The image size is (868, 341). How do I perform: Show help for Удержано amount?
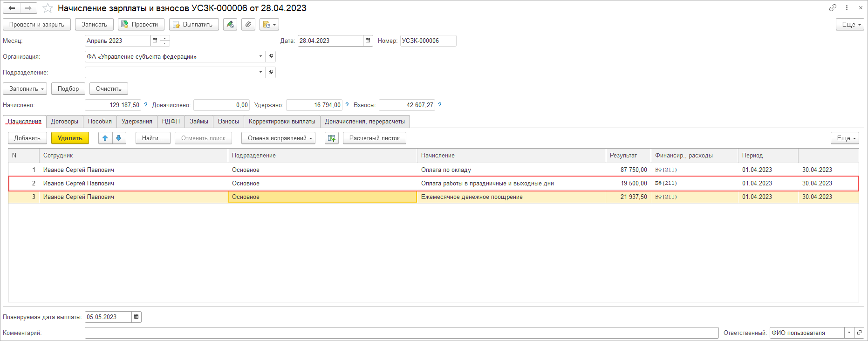[x=347, y=105]
